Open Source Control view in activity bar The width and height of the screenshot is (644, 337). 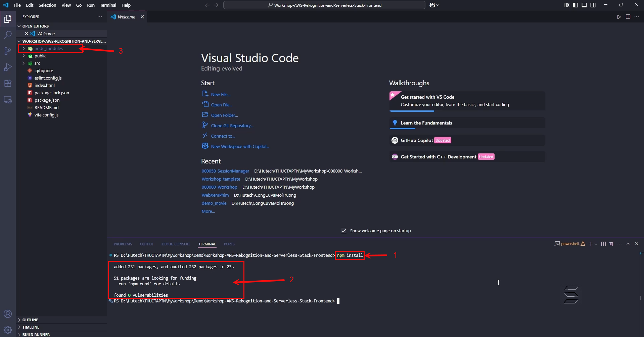[x=8, y=51]
